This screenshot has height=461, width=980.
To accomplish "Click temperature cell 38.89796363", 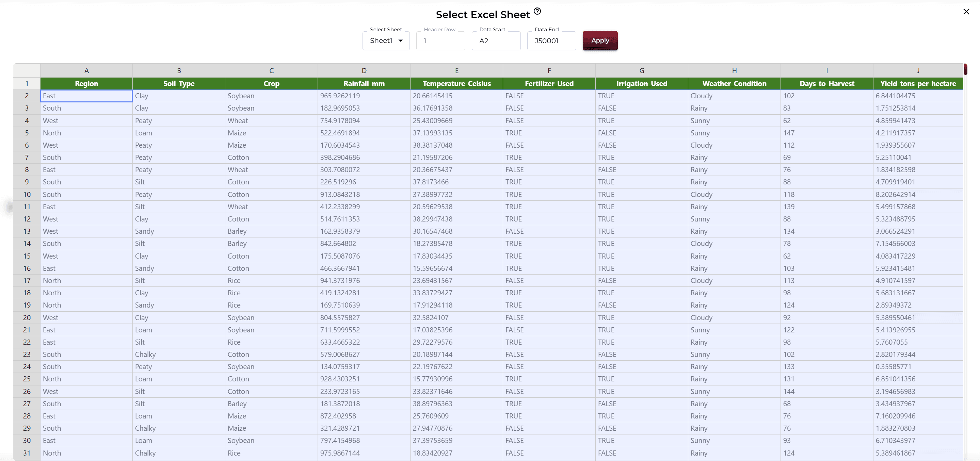I will coord(456,404).
